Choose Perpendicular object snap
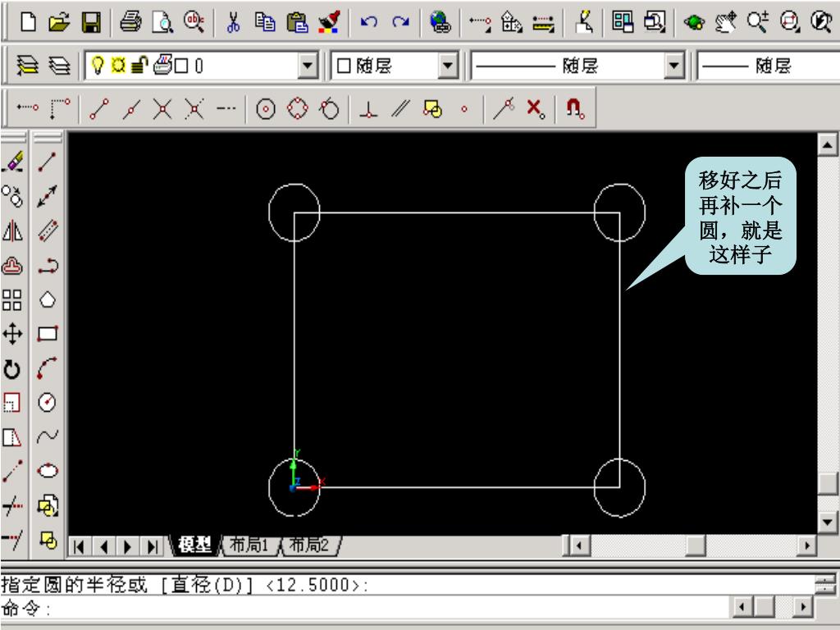 [368, 109]
